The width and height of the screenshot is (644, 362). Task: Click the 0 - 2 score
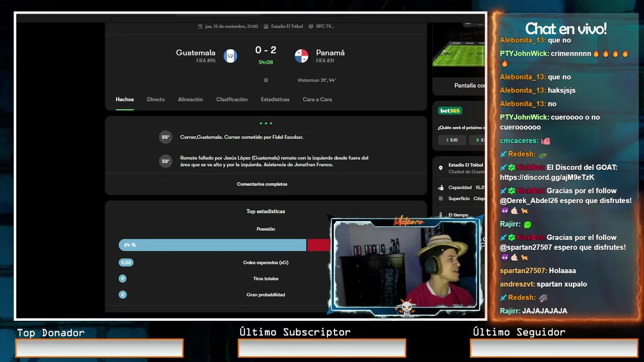(266, 50)
